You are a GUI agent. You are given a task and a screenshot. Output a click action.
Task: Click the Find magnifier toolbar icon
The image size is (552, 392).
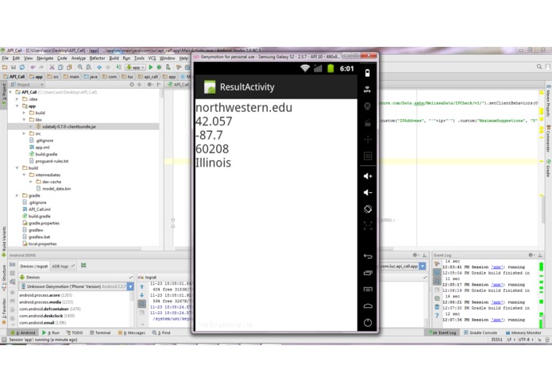coord(80,67)
